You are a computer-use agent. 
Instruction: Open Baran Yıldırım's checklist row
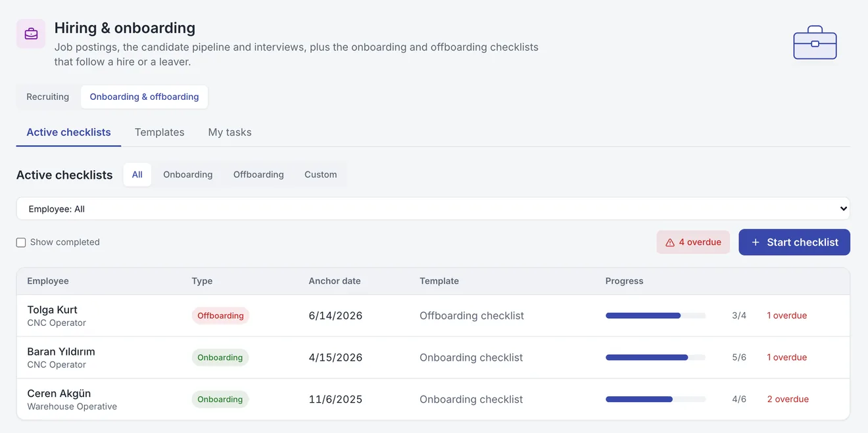click(x=433, y=357)
